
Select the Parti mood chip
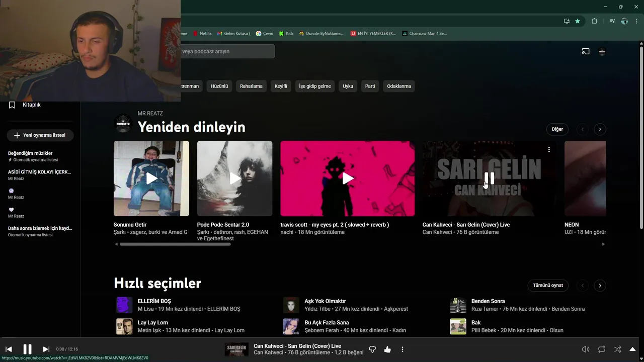(x=370, y=86)
